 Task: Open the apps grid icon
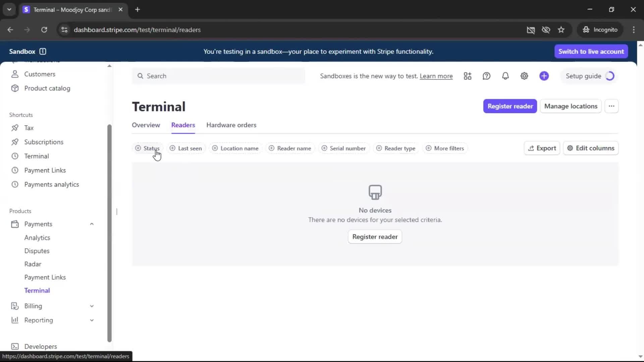(x=468, y=76)
